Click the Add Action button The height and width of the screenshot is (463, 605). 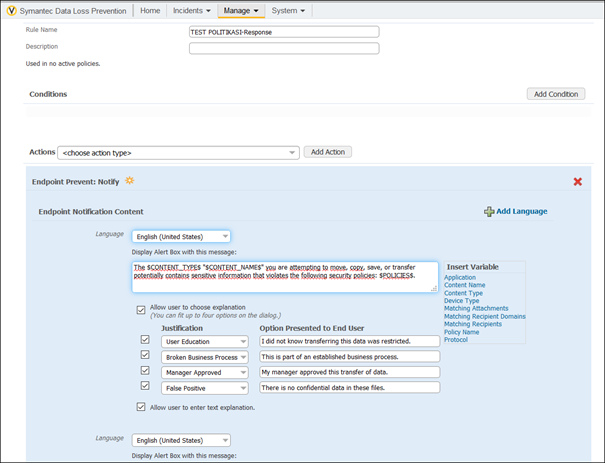pyautogui.click(x=328, y=152)
